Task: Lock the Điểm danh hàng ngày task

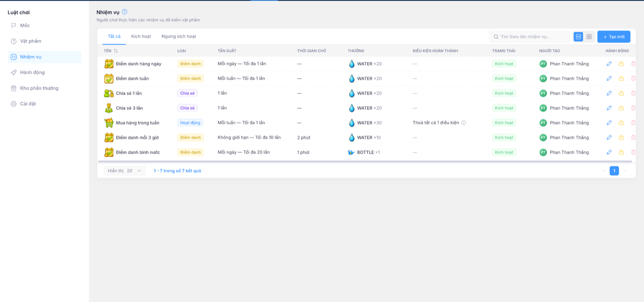Action: [x=621, y=64]
